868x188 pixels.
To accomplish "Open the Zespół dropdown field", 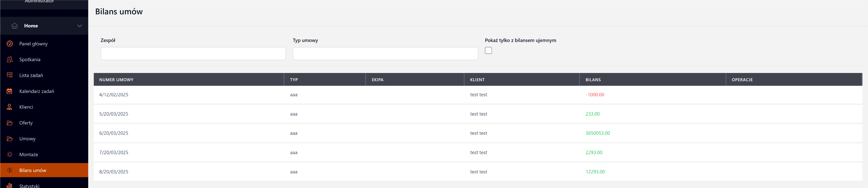I will pyautogui.click(x=193, y=54).
